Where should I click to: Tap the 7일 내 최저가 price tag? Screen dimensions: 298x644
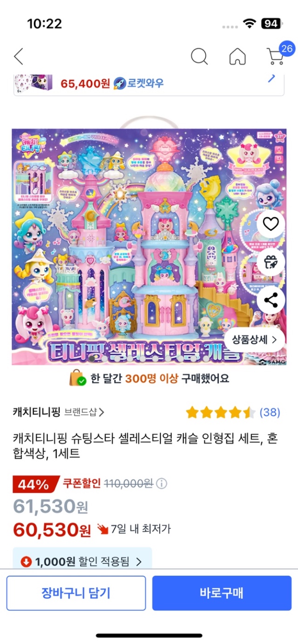click(x=134, y=529)
